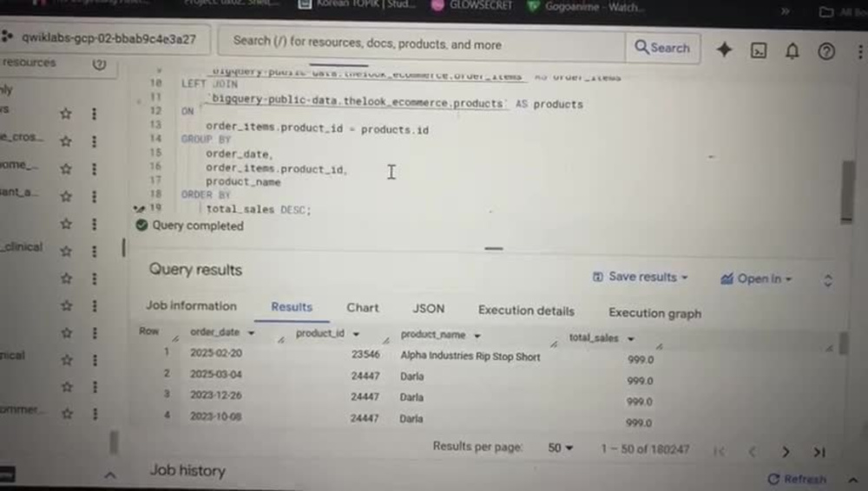Image resolution: width=868 pixels, height=491 pixels.
Task: Click 'order_items.product_id = products.id' line
Action: pyautogui.click(x=317, y=128)
